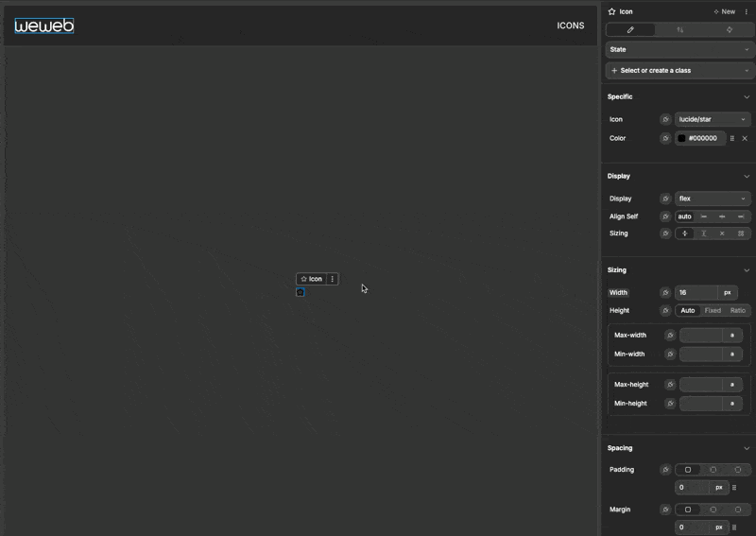The height and width of the screenshot is (536, 756).
Task: Set Height mode to Ratio
Action: point(738,311)
